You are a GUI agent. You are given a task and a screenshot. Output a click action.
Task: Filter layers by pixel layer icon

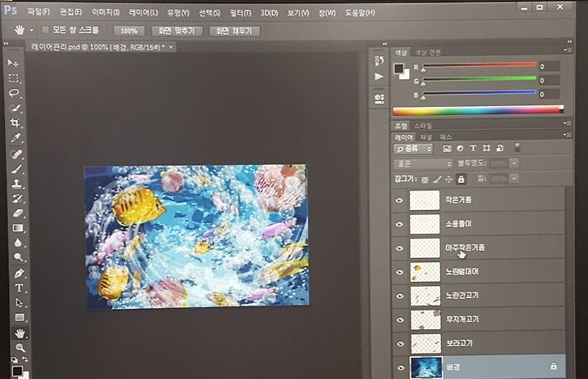(447, 149)
